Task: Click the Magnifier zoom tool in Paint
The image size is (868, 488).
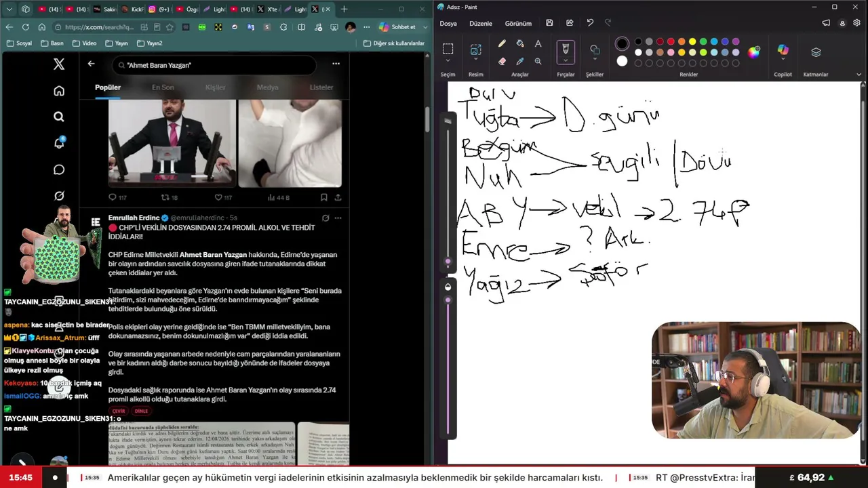Action: point(538,61)
